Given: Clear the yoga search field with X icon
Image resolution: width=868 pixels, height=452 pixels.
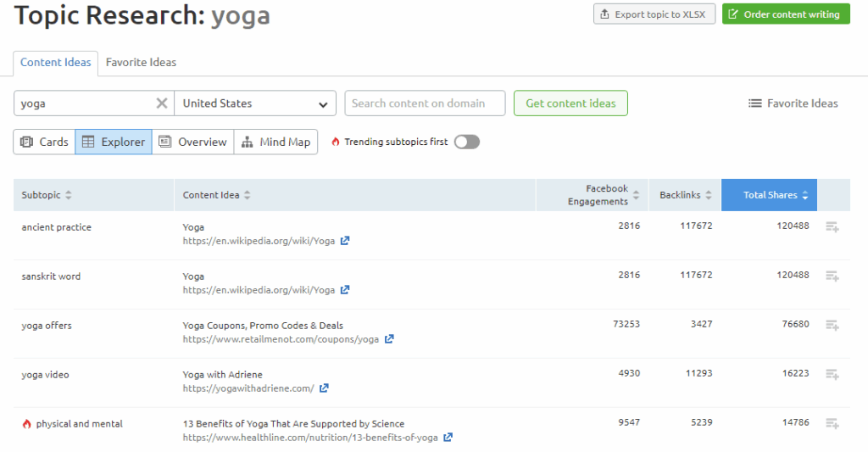Looking at the screenshot, I should (x=161, y=103).
